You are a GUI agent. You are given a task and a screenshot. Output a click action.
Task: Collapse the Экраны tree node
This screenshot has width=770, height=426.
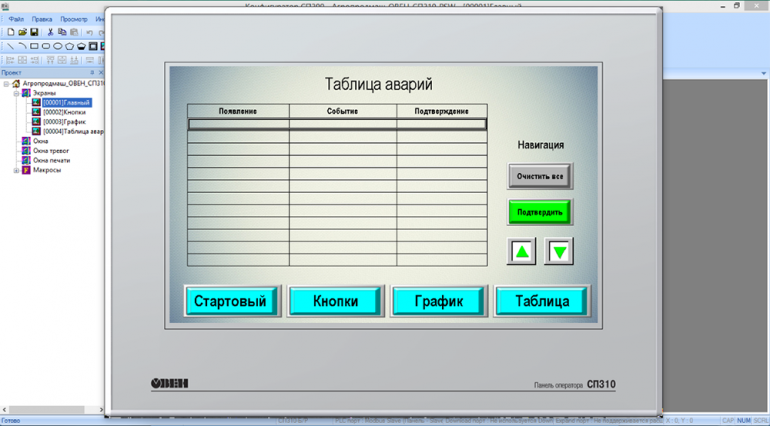point(15,93)
